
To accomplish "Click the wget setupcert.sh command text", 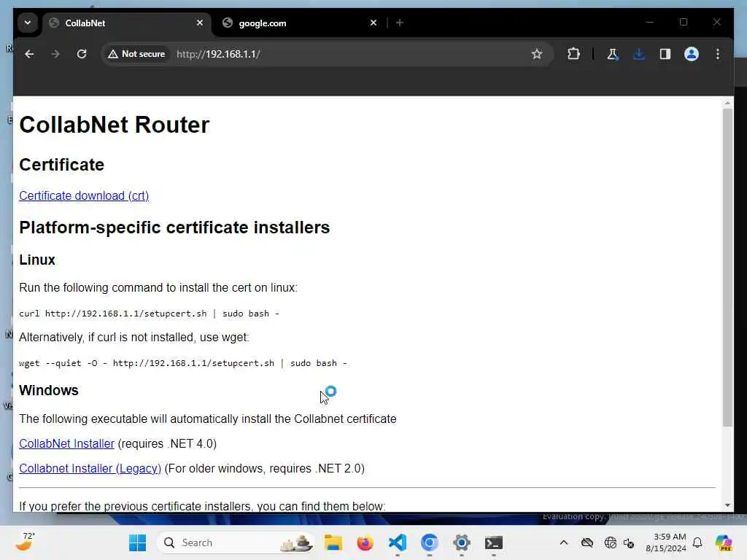I will click(183, 363).
